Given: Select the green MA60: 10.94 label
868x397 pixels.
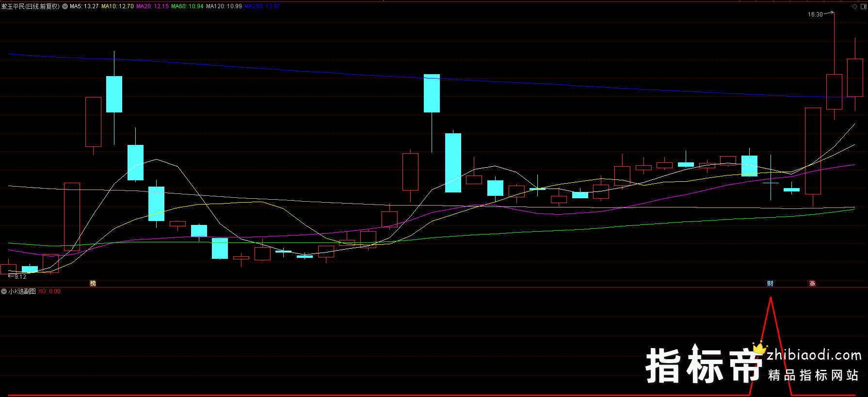Looking at the screenshot, I should [x=187, y=6].
